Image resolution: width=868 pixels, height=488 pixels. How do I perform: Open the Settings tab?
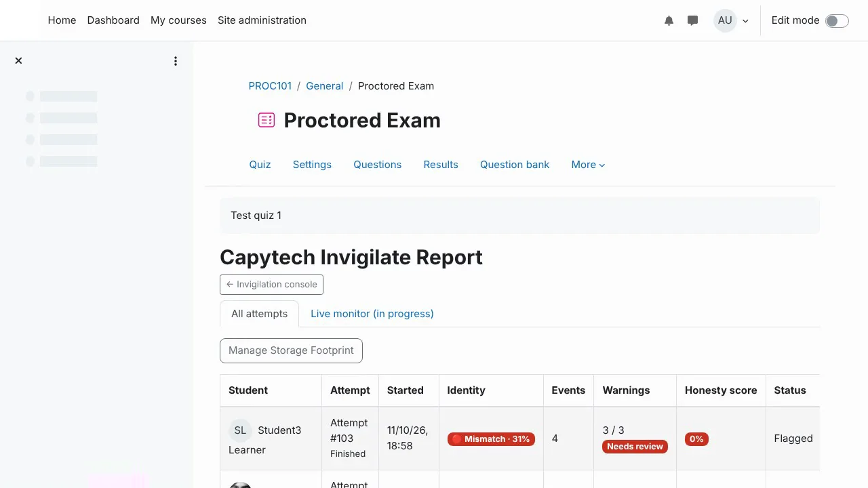pos(312,165)
